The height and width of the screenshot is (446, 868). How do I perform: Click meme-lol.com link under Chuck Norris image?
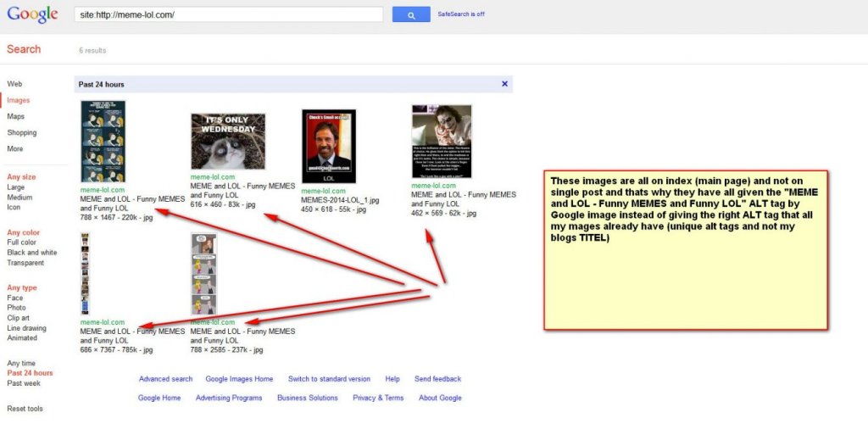click(323, 191)
